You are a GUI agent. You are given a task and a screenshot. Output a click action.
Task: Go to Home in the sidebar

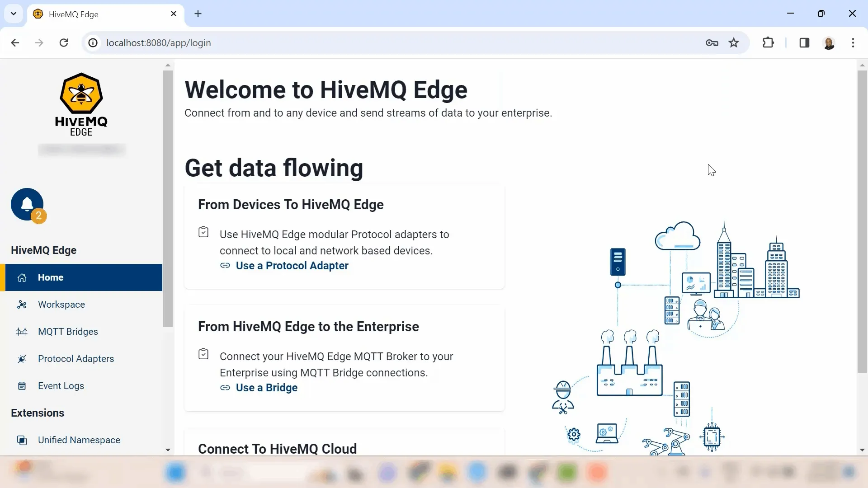(x=82, y=277)
